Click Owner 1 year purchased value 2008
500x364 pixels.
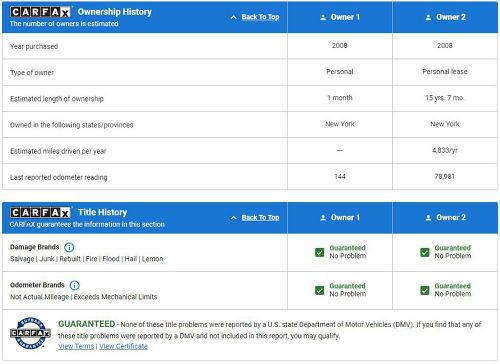(x=340, y=45)
